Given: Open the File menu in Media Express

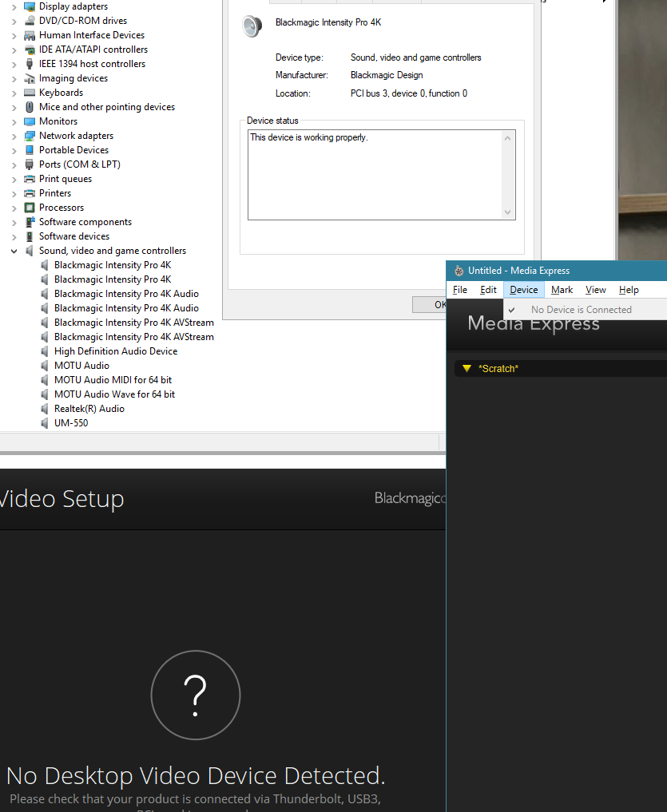Looking at the screenshot, I should 459,290.
